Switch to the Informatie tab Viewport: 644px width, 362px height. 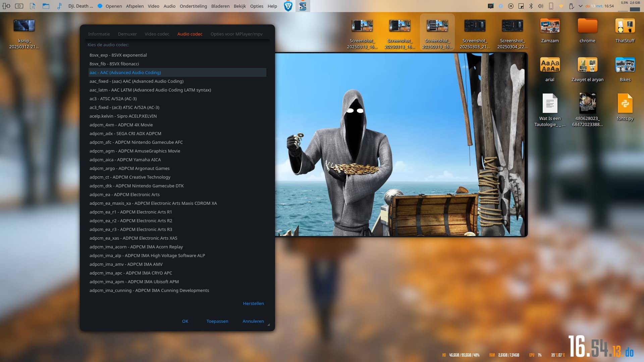[99, 34]
